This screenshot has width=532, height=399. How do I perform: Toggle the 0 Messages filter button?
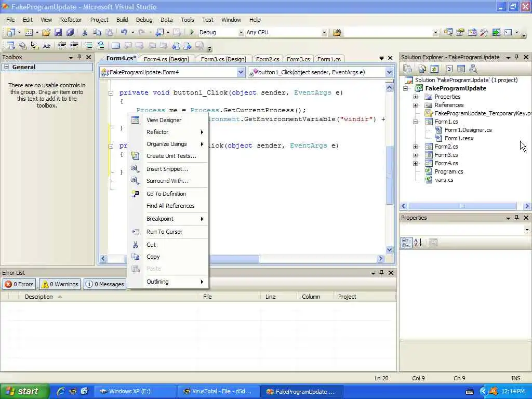click(x=104, y=284)
